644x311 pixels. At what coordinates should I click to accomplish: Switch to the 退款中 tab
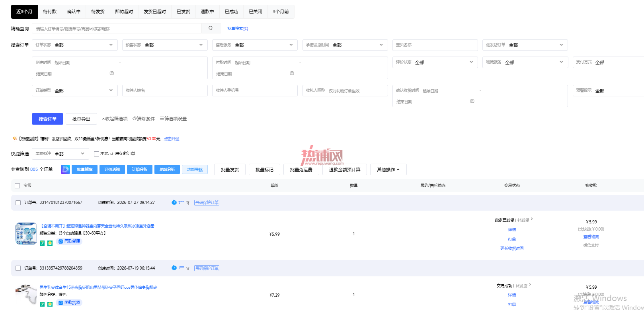tap(207, 12)
